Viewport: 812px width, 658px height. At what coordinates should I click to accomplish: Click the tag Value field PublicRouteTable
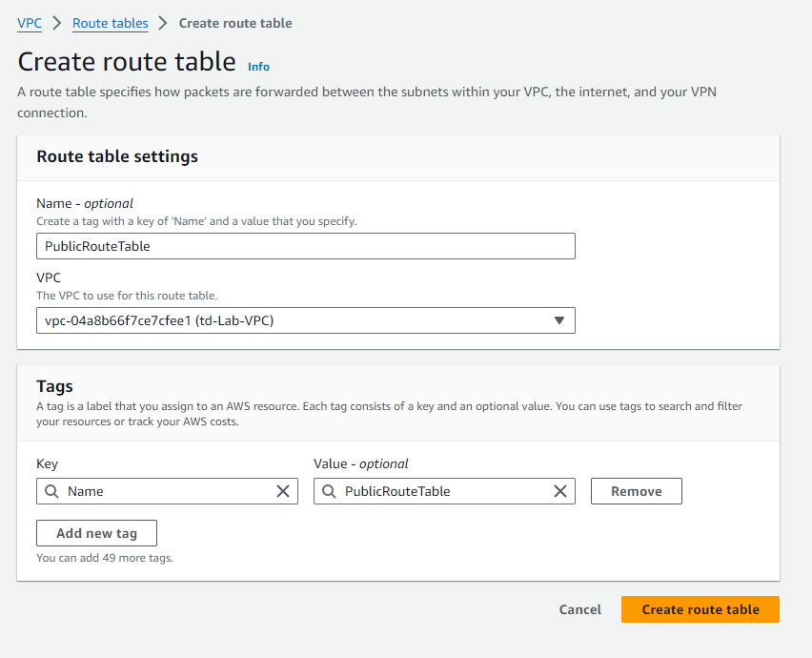[444, 491]
